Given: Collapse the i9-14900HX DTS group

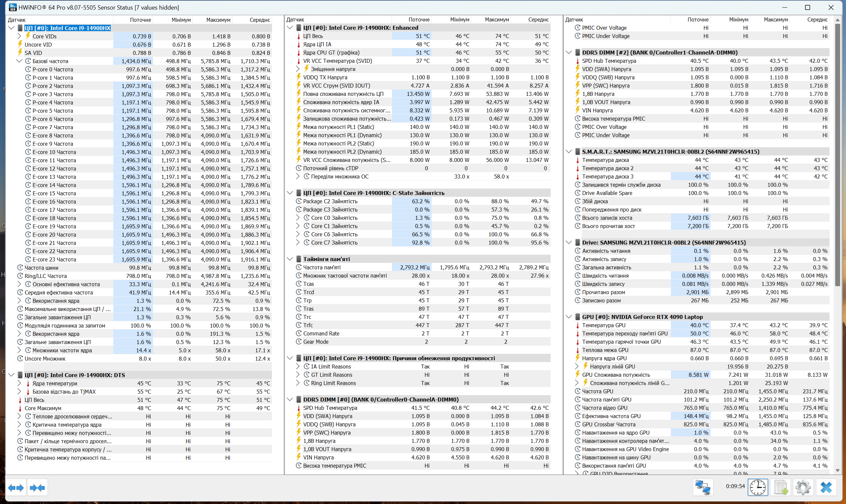Looking at the screenshot, I should pos(11,375).
